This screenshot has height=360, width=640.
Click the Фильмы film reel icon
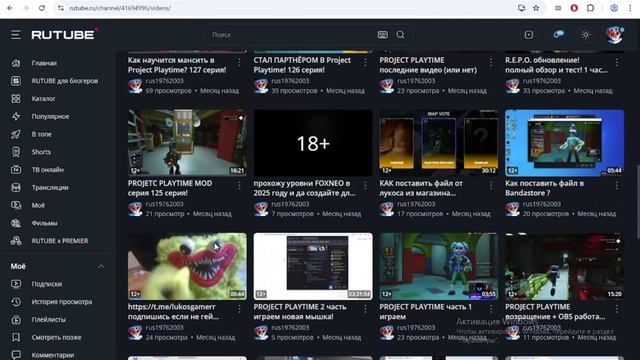coord(16,223)
